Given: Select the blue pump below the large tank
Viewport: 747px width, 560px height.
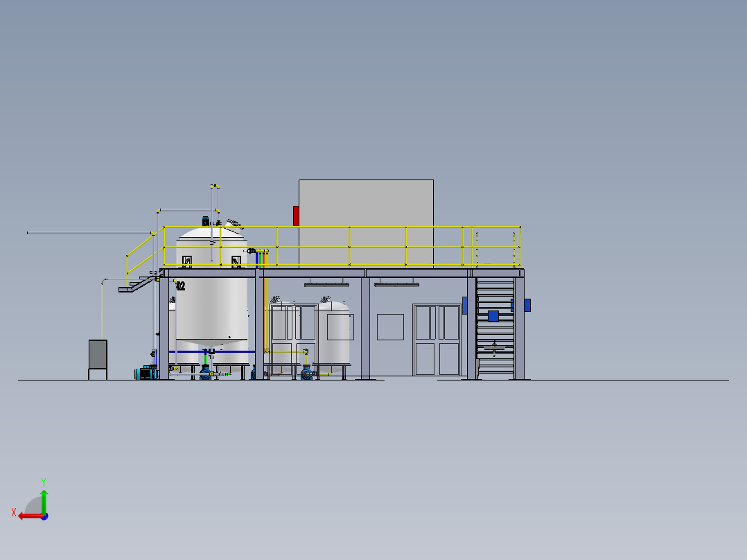Looking at the screenshot, I should [206, 373].
